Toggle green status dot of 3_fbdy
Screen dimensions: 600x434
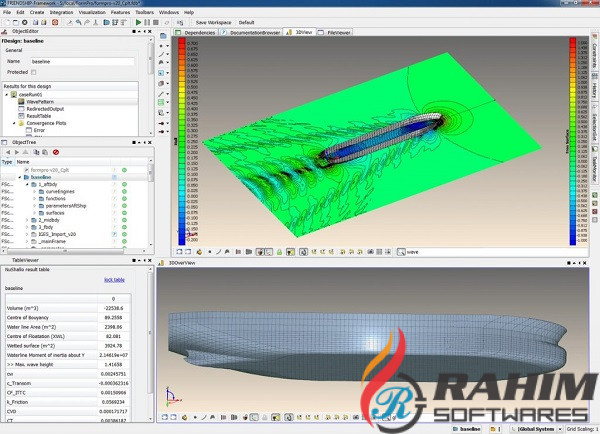pyautogui.click(x=124, y=227)
